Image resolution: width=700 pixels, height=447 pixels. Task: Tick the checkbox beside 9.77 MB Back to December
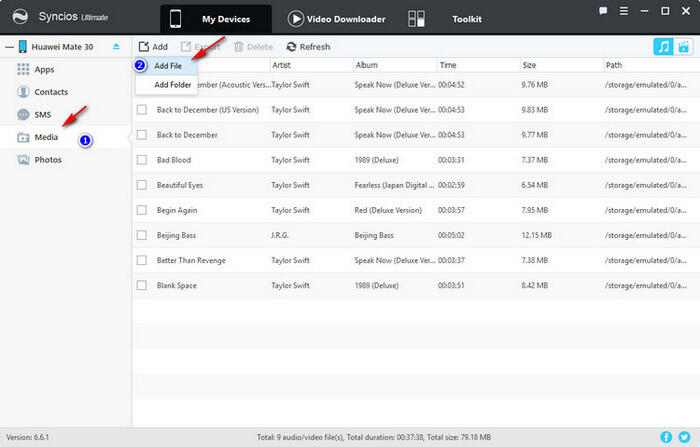point(142,134)
